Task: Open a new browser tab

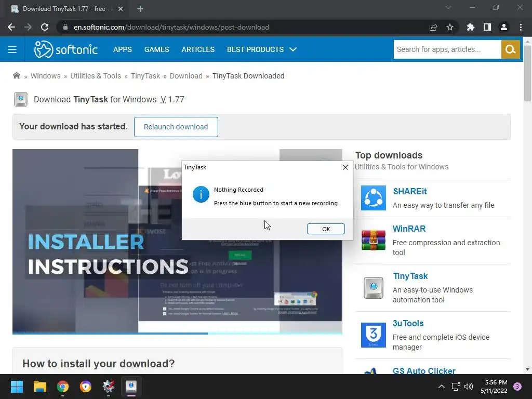Action: (140, 9)
